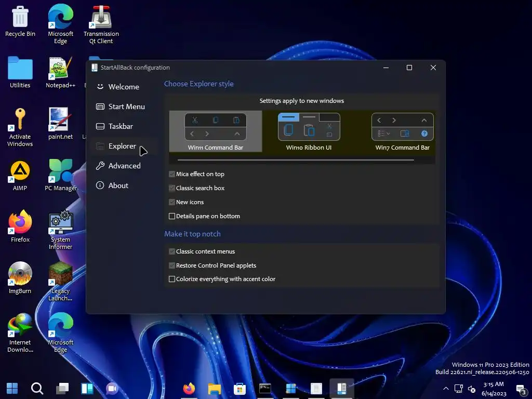Screen dimensions: 532x399
Task: Select the Firefox desktop shortcut
Action: point(20,227)
